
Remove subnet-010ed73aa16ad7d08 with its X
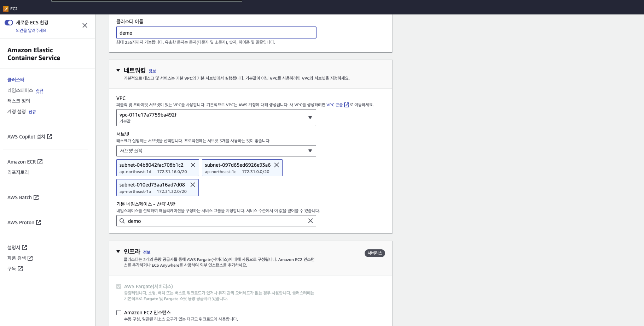pyautogui.click(x=193, y=185)
